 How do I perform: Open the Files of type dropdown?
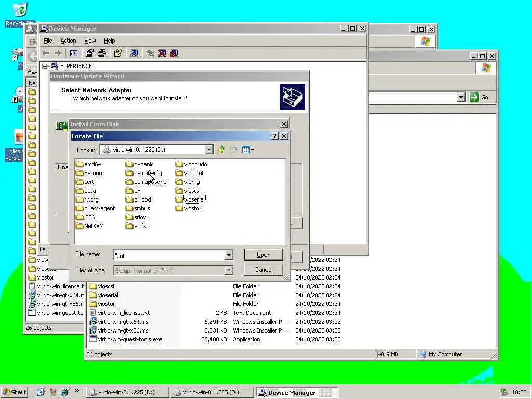click(229, 270)
